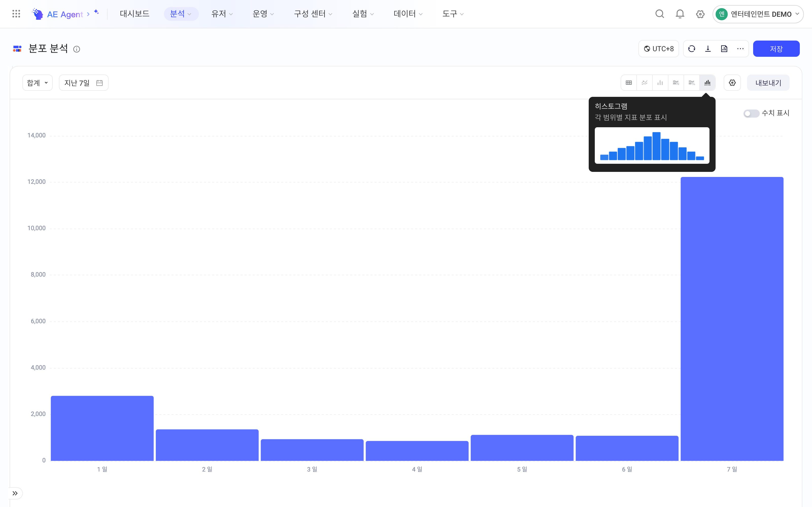This screenshot has width=812, height=507.
Task: Open chart settings gear in toolbar
Action: click(732, 83)
